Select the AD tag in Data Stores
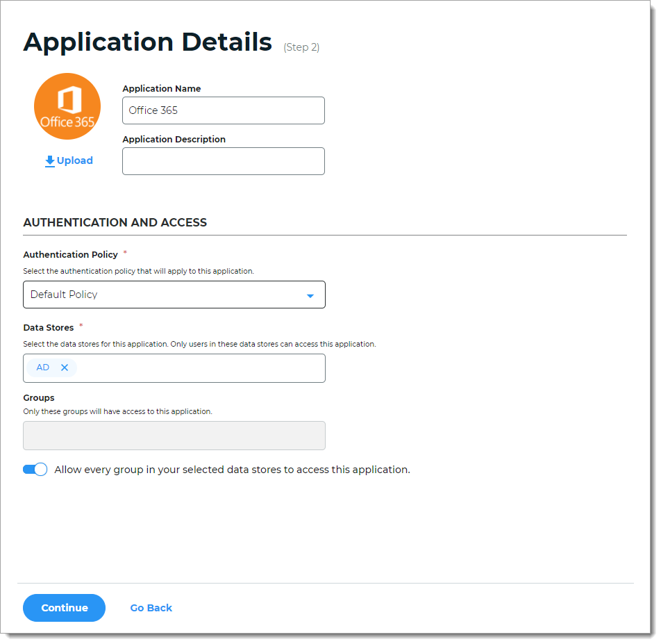Screen dimensions: 661x644 [42, 368]
